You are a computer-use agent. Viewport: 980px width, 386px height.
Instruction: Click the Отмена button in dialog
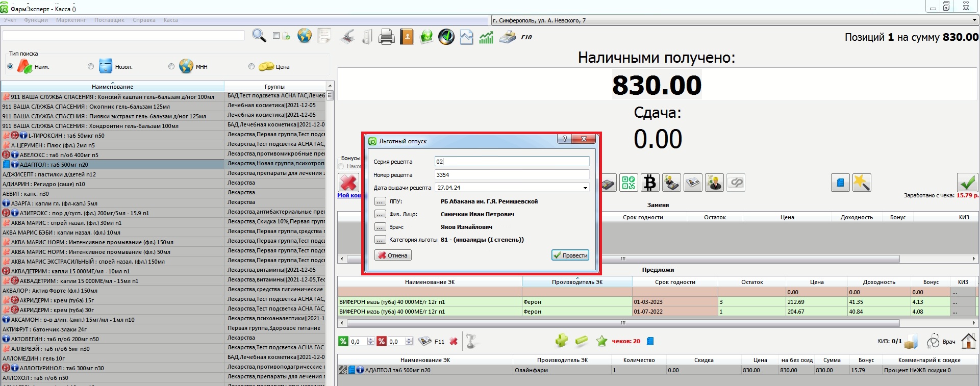pyautogui.click(x=393, y=255)
